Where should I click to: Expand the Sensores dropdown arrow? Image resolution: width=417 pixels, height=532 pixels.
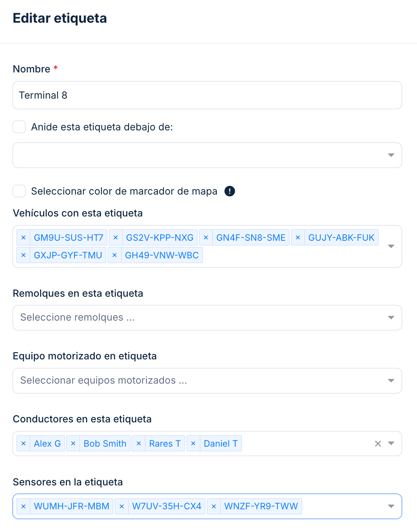(391, 507)
